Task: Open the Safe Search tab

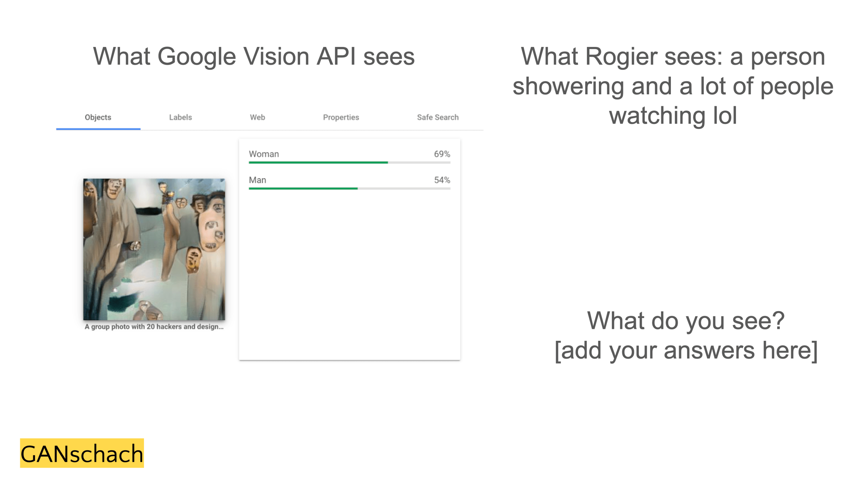Action: click(x=437, y=117)
